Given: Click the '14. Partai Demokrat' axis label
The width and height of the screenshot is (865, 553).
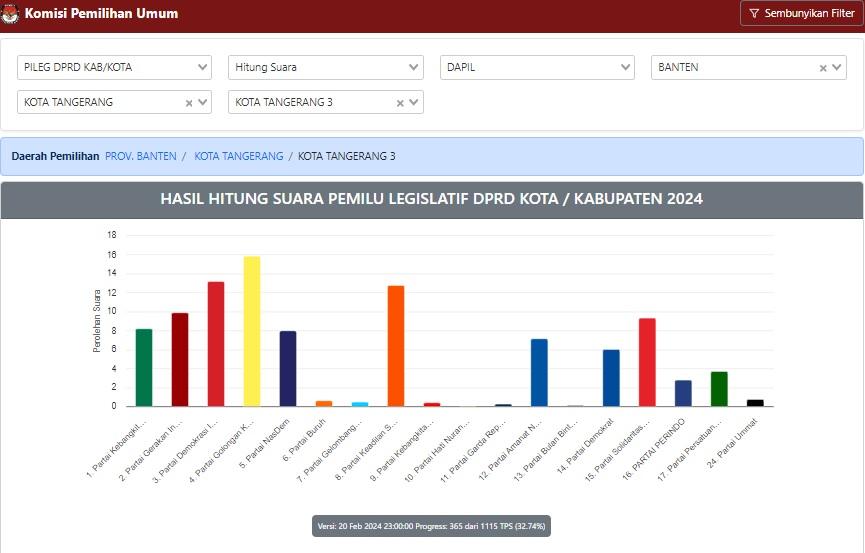Looking at the screenshot, I should point(585,446).
